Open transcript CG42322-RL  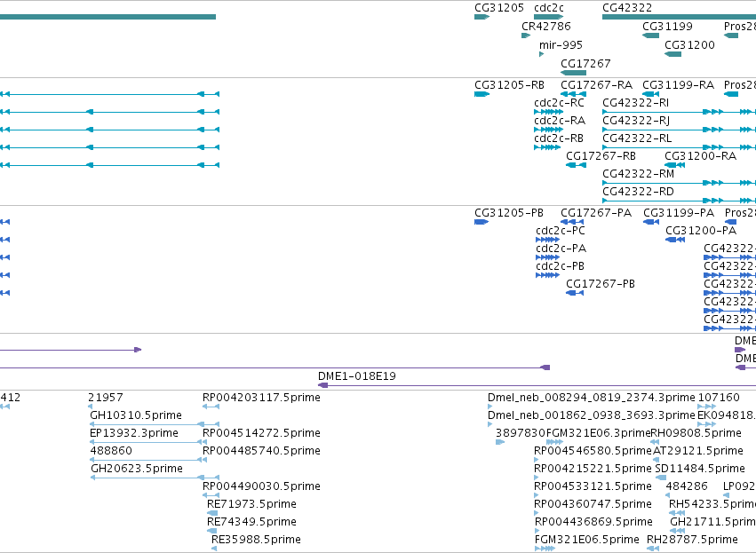(637, 138)
